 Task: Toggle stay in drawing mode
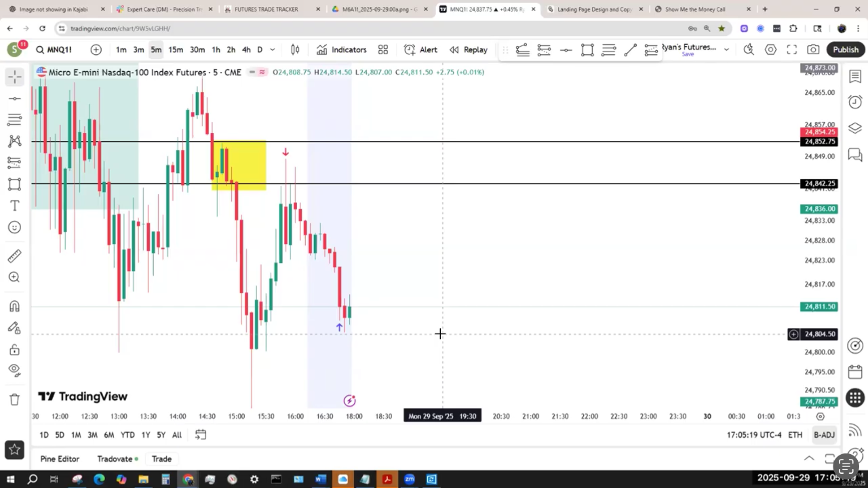pyautogui.click(x=14, y=328)
